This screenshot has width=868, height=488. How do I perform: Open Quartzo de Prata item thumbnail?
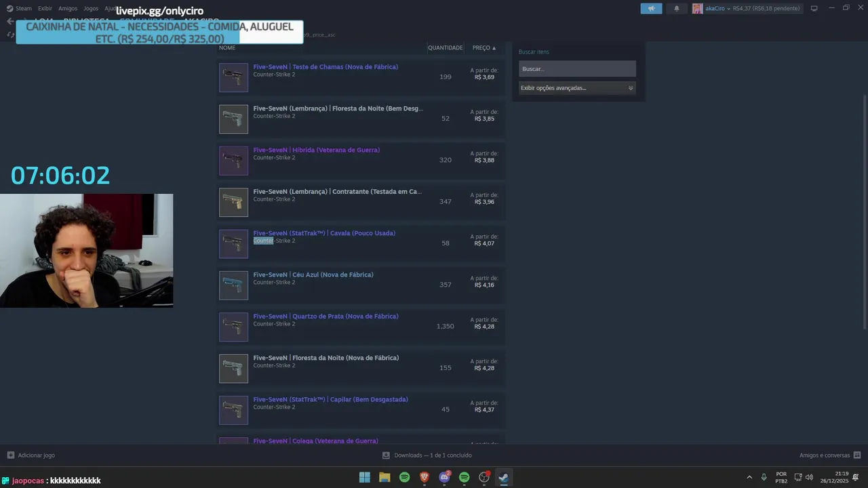pyautogui.click(x=233, y=327)
